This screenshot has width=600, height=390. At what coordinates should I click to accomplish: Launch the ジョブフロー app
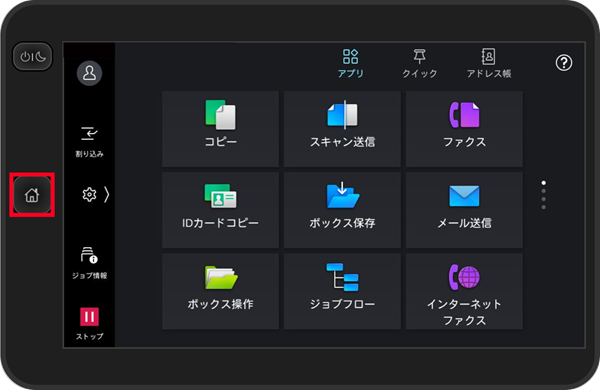pyautogui.click(x=342, y=291)
